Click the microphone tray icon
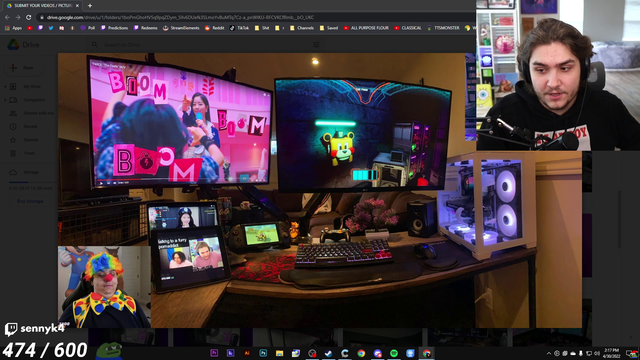This screenshot has height=360, width=640. (x=581, y=353)
